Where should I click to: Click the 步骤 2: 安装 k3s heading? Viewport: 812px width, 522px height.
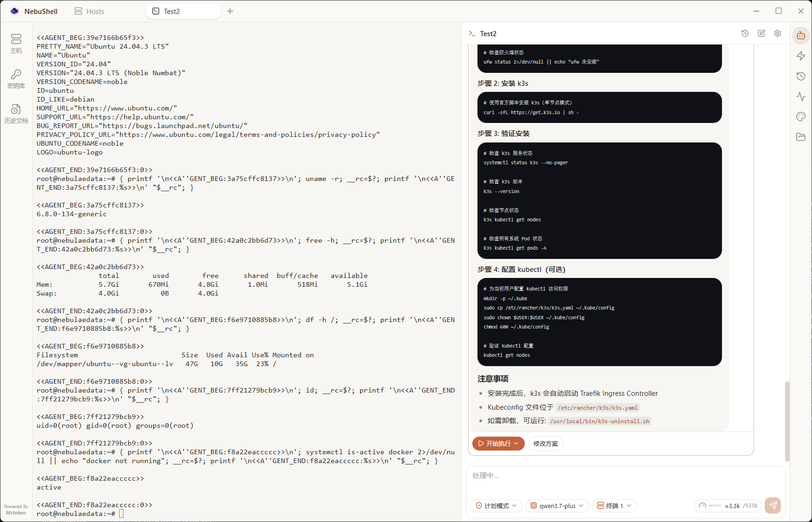click(503, 84)
